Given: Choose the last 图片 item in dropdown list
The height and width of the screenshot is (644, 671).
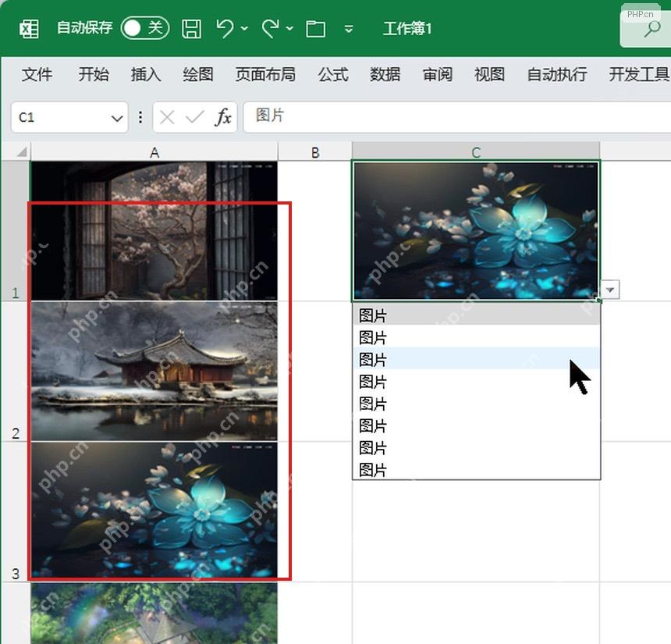Looking at the screenshot, I should [476, 469].
